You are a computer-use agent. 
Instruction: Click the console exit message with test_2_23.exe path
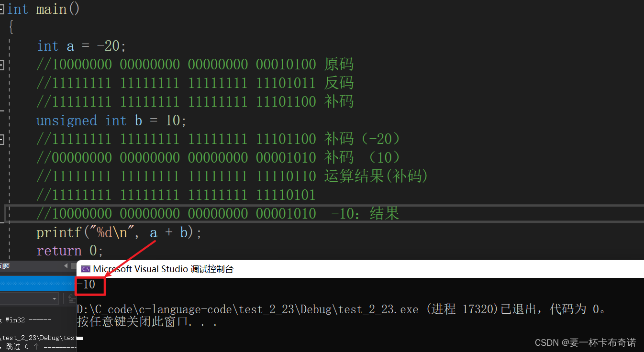pyautogui.click(x=342, y=309)
